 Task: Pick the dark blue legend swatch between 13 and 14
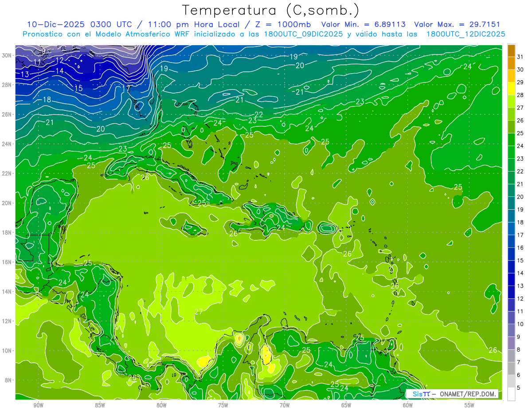511,279
